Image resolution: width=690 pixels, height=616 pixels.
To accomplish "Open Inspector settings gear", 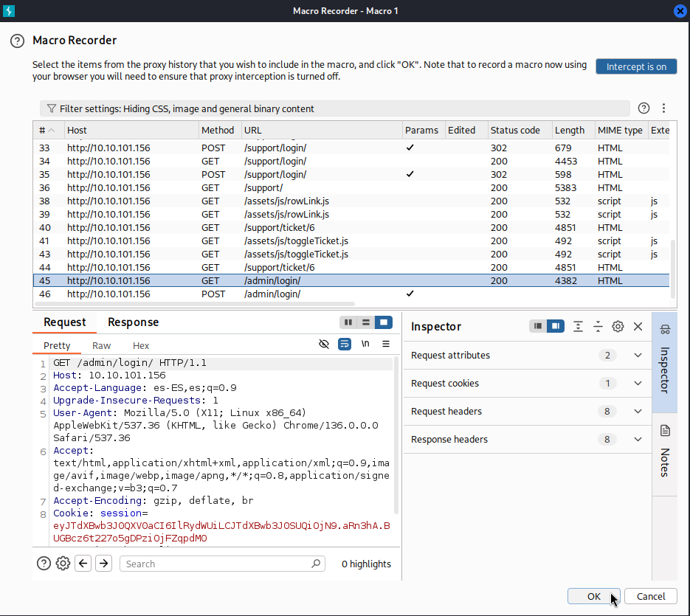I will pos(618,327).
